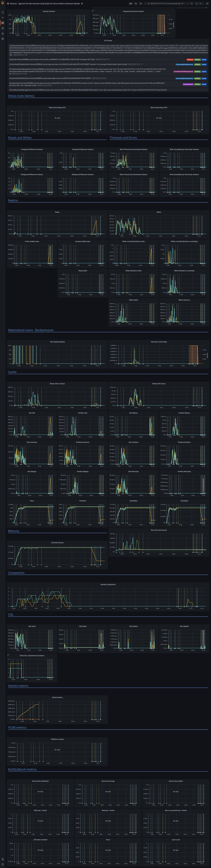Shift the time range back with the left arrow

[145, 3]
